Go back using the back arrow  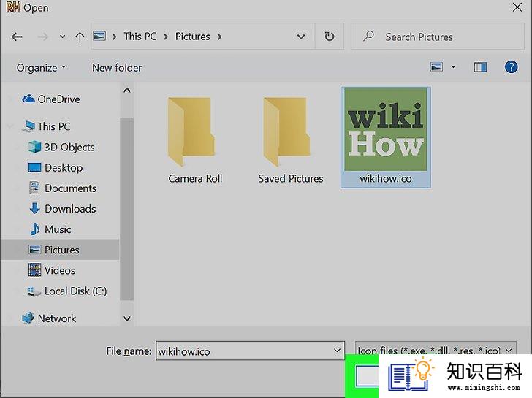(x=17, y=37)
